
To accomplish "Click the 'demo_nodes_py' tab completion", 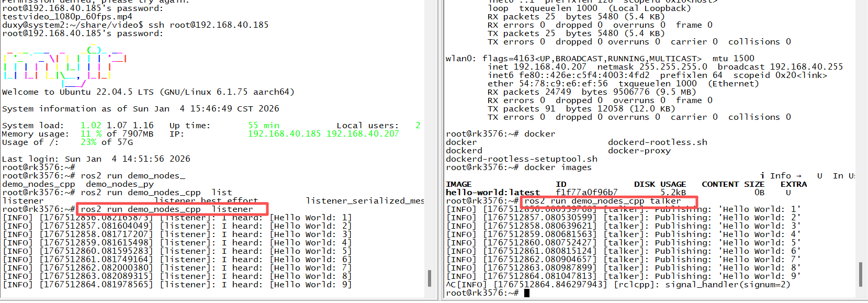I will click(x=120, y=184).
